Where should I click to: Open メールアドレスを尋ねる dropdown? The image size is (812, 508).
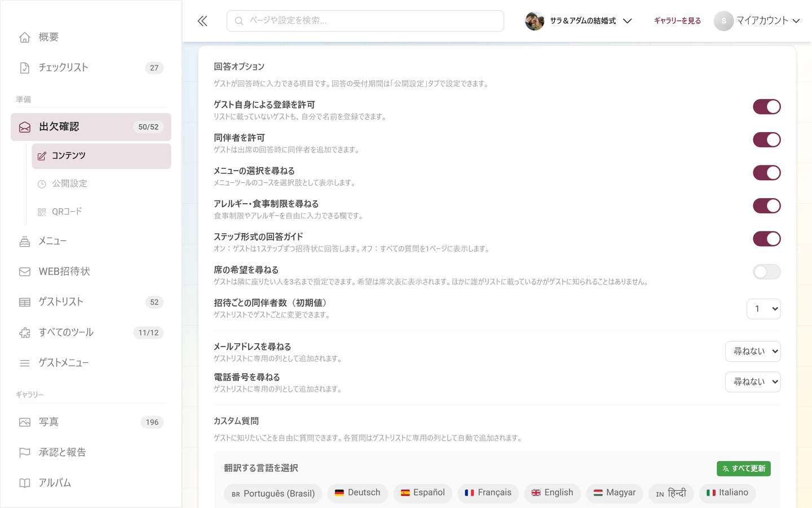pos(753,351)
